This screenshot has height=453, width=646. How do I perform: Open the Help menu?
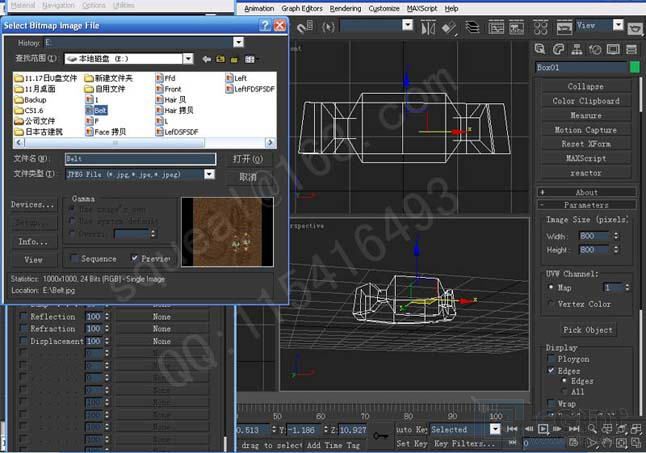[452, 9]
